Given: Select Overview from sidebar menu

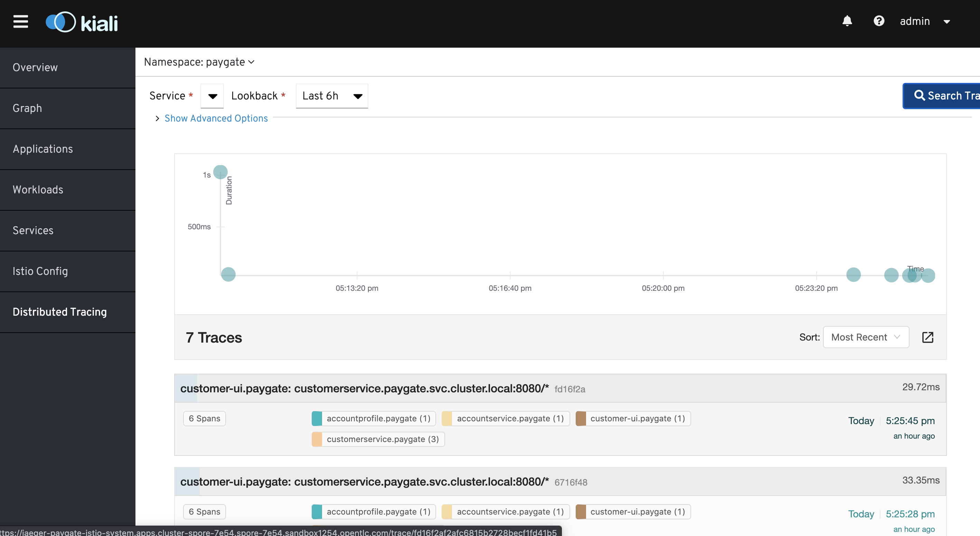Looking at the screenshot, I should (x=34, y=67).
